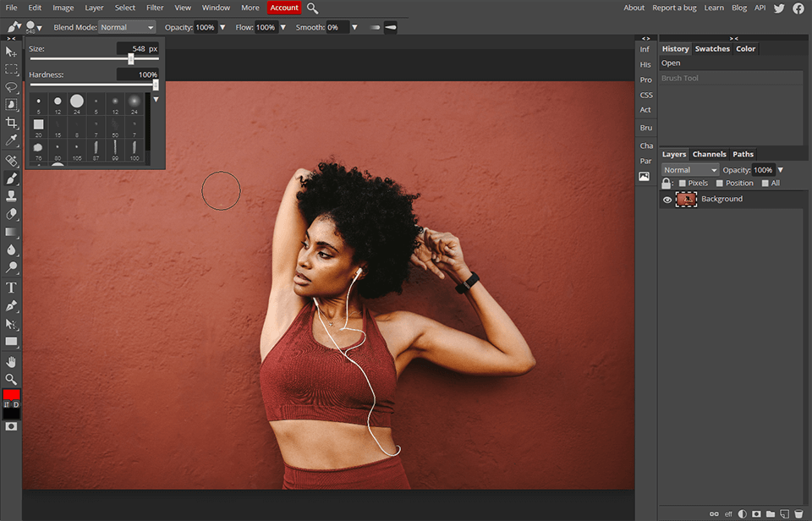Select the Move tool
This screenshot has height=521, width=812.
click(12, 52)
